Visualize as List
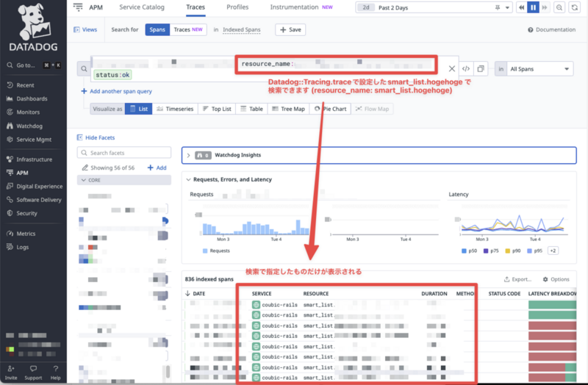The height and width of the screenshot is (385, 588). point(139,109)
